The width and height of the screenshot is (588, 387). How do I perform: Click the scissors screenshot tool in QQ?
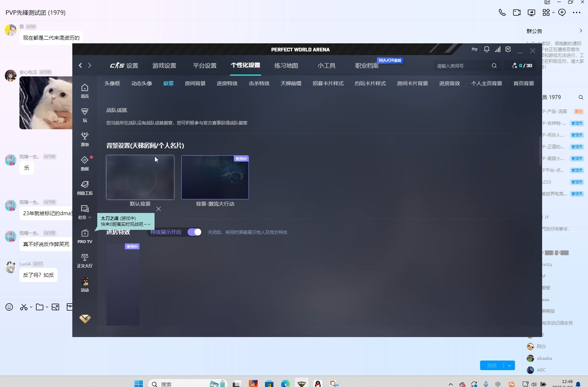tap(24, 307)
